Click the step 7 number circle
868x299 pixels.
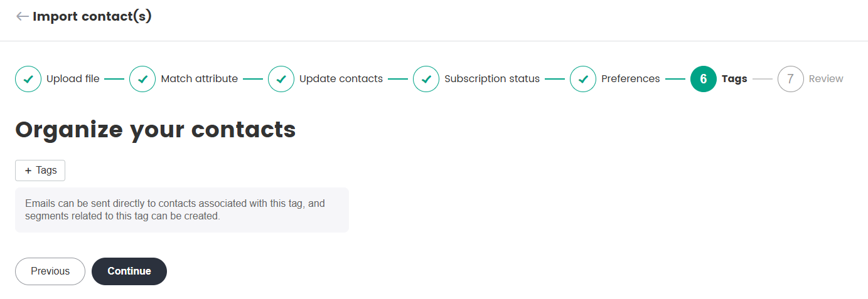(x=790, y=79)
